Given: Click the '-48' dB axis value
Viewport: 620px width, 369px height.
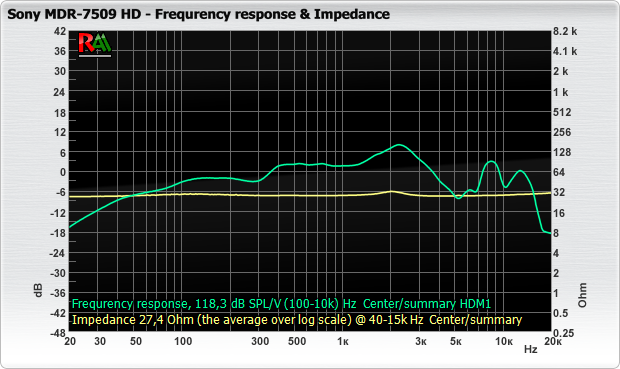Looking at the screenshot, I should pos(58,333).
